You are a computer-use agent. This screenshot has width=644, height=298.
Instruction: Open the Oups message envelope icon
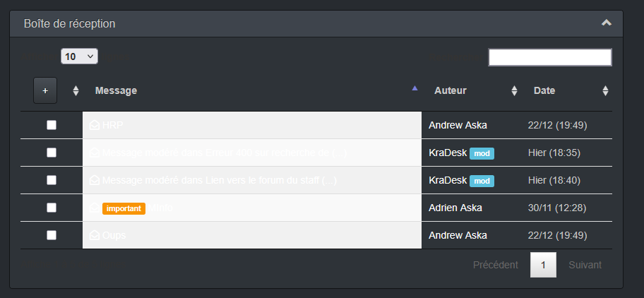94,235
